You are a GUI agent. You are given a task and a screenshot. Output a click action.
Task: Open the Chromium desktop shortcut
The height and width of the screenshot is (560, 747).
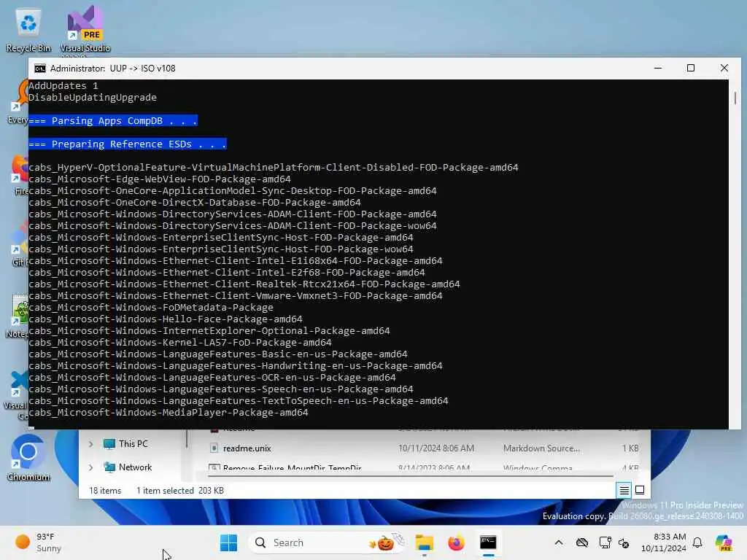(x=28, y=458)
